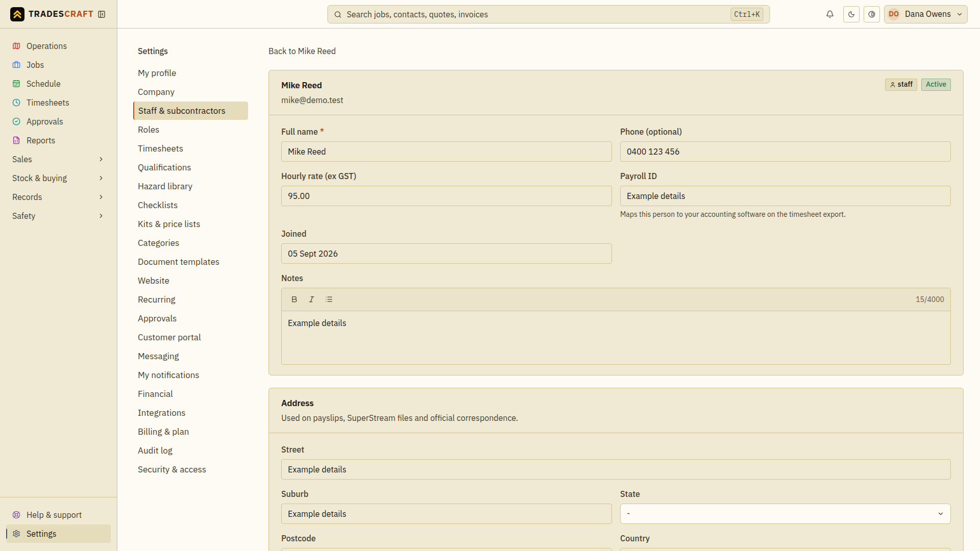Screen dimensions: 980x551
Task: Open Integrations settings
Action: (190, 413)
